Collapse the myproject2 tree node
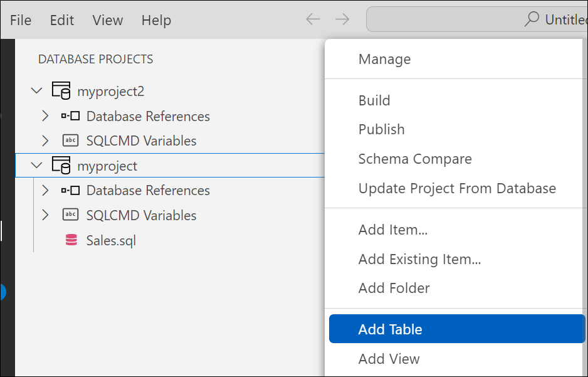 pyautogui.click(x=36, y=91)
